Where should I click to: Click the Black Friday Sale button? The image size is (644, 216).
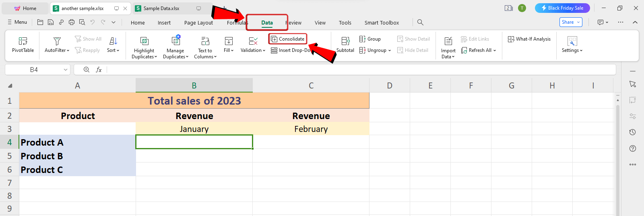pyautogui.click(x=562, y=8)
